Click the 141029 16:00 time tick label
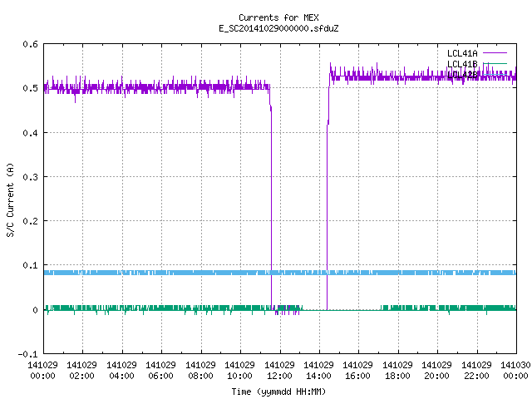Image resolution: width=532 pixels, height=399 pixels. point(358,370)
